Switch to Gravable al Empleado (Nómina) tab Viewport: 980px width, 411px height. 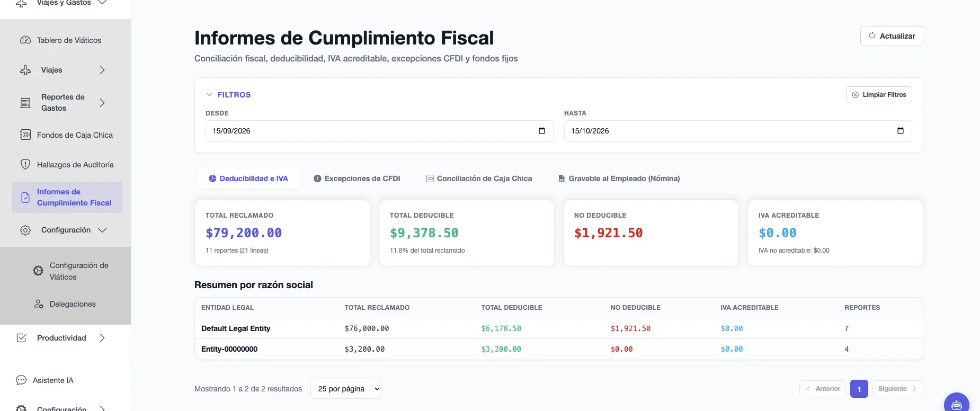[619, 178]
